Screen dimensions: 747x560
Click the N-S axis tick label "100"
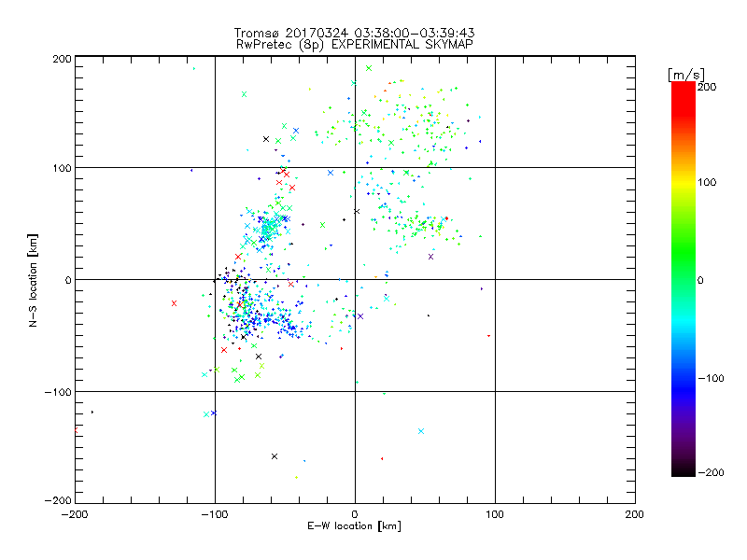tap(62, 168)
